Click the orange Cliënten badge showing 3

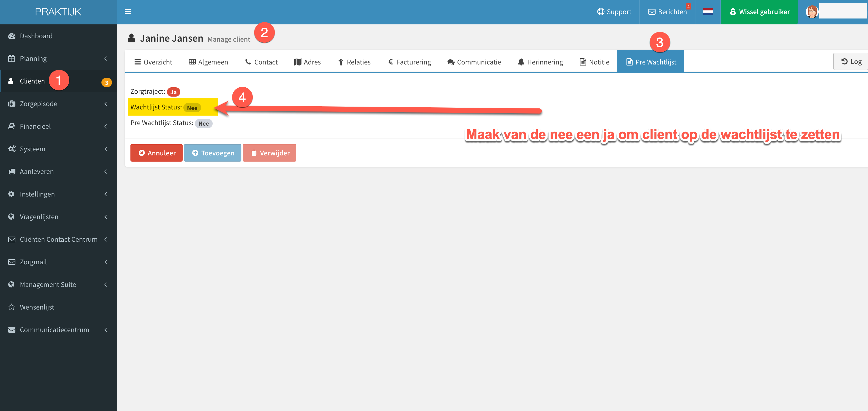click(x=107, y=83)
